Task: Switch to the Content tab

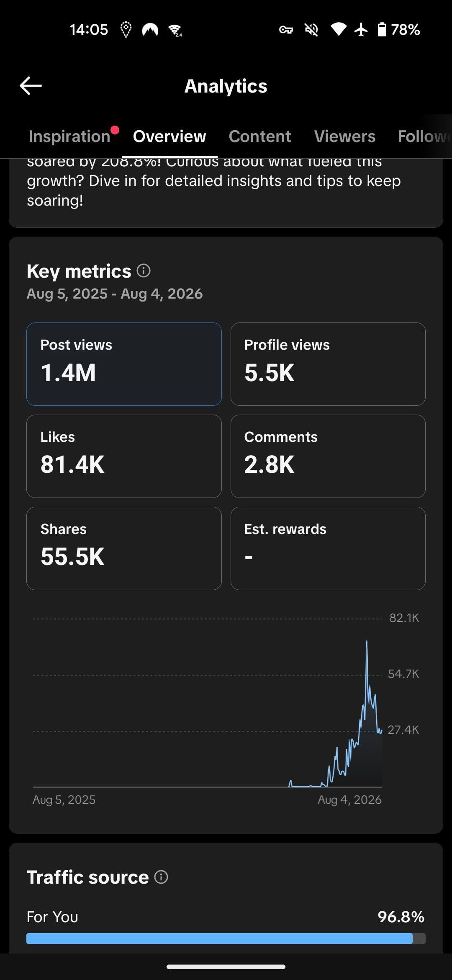Action: [260, 137]
